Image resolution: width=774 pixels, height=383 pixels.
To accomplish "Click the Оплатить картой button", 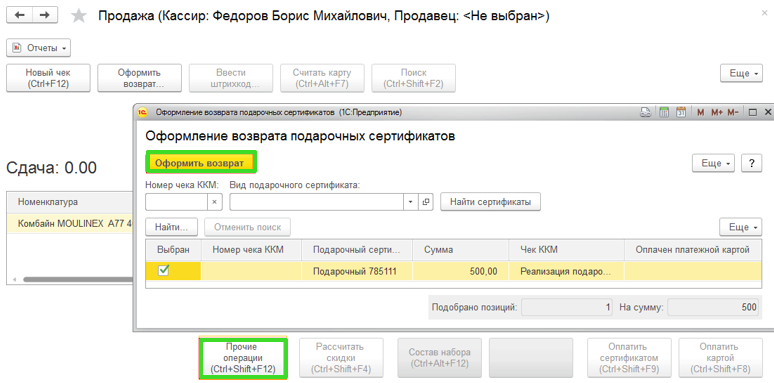I will pyautogui.click(x=721, y=358).
